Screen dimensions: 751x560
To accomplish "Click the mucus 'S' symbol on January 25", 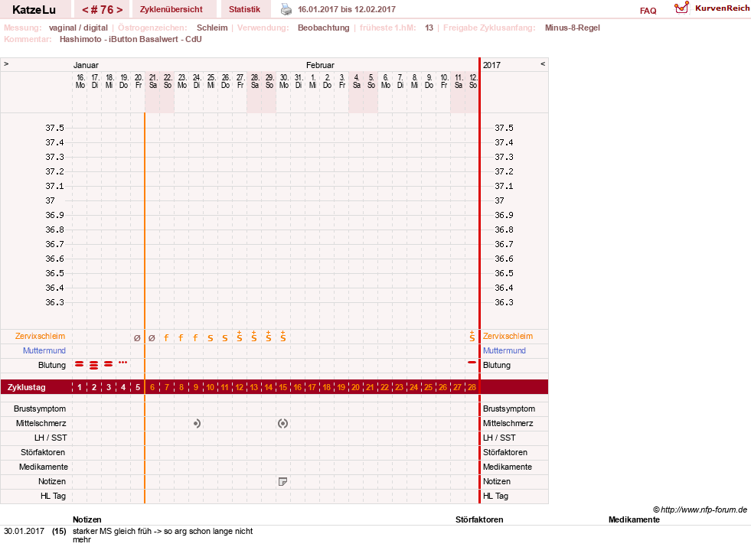I will point(211,338).
